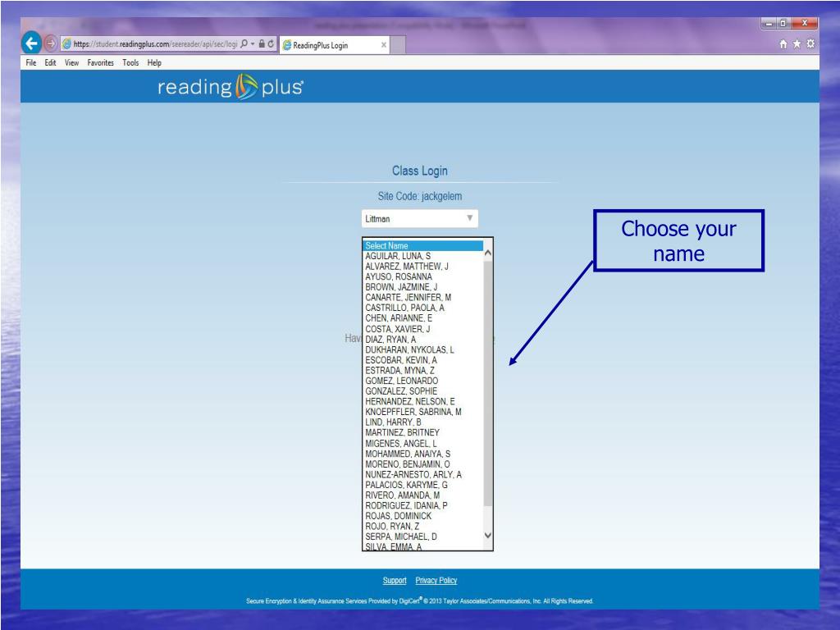Close the ReadingPlus Login tab
The image size is (840, 630).
point(384,45)
